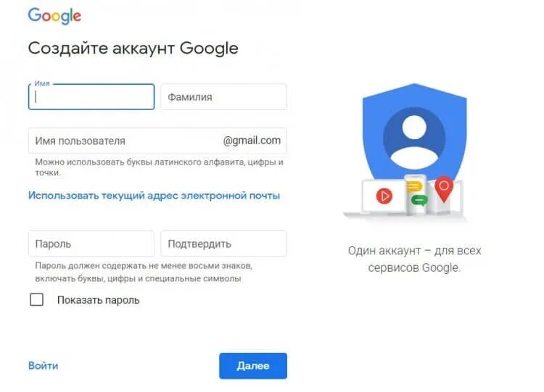Click the red play button icon
This screenshot has width=544, height=392.
point(384,196)
